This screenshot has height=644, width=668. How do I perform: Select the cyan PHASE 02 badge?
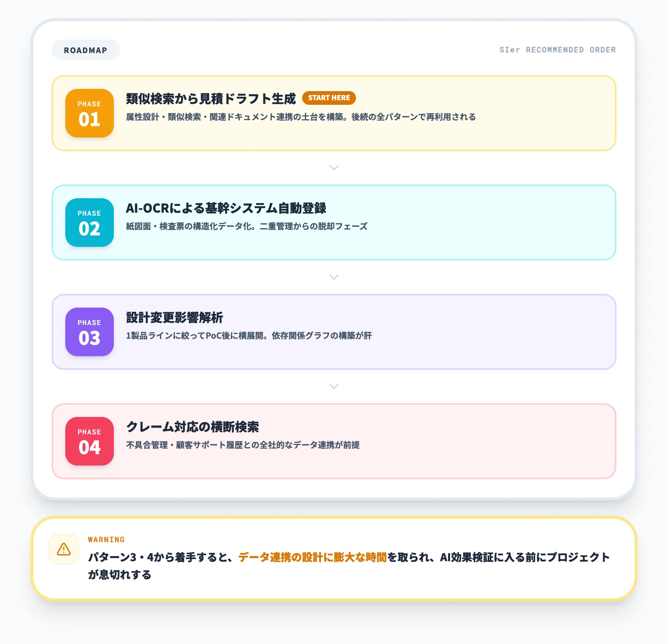point(89,222)
